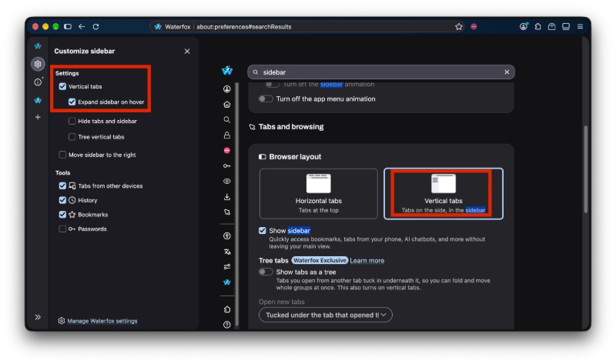The width and height of the screenshot is (616, 364).
Task: Uncheck Expand sidebar on hover
Action: point(72,102)
